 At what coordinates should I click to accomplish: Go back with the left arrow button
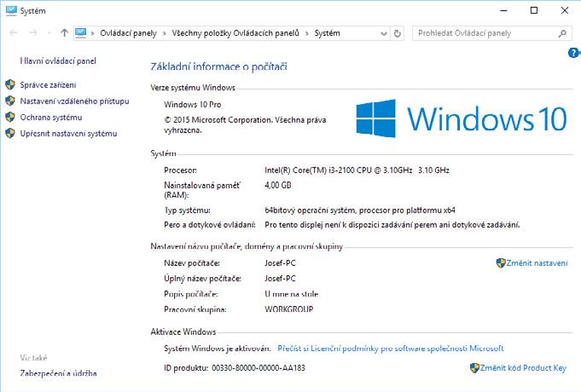pos(14,33)
